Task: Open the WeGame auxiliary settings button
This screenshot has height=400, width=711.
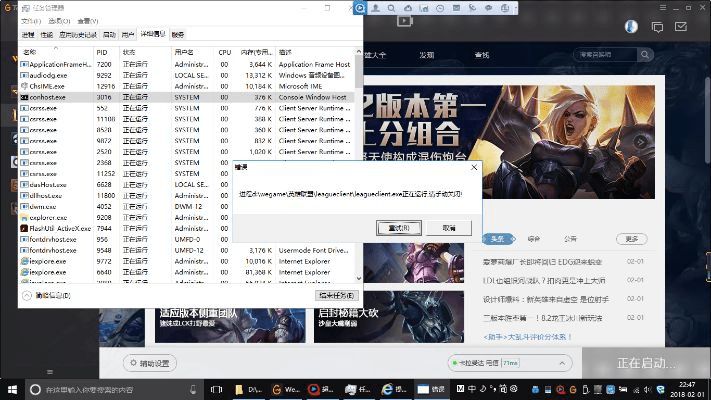Action: pos(150,363)
